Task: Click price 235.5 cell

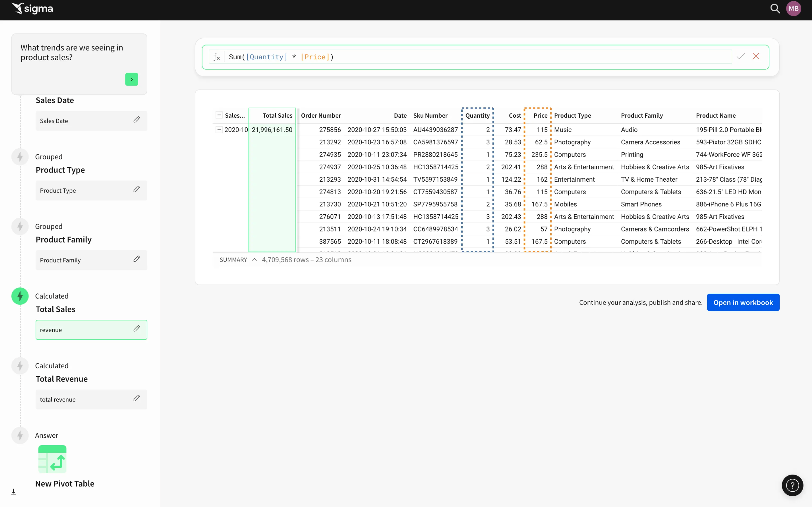Action: [539, 155]
